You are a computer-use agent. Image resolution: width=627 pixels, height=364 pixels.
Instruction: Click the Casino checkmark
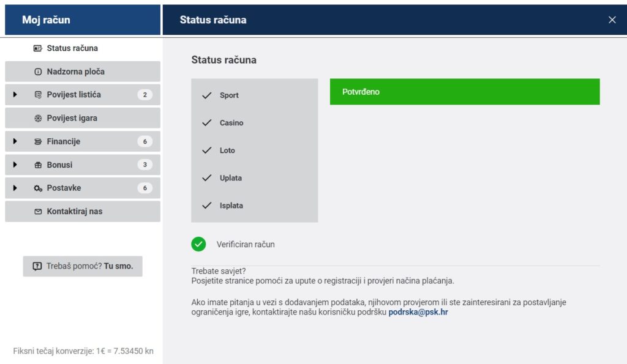(x=207, y=123)
